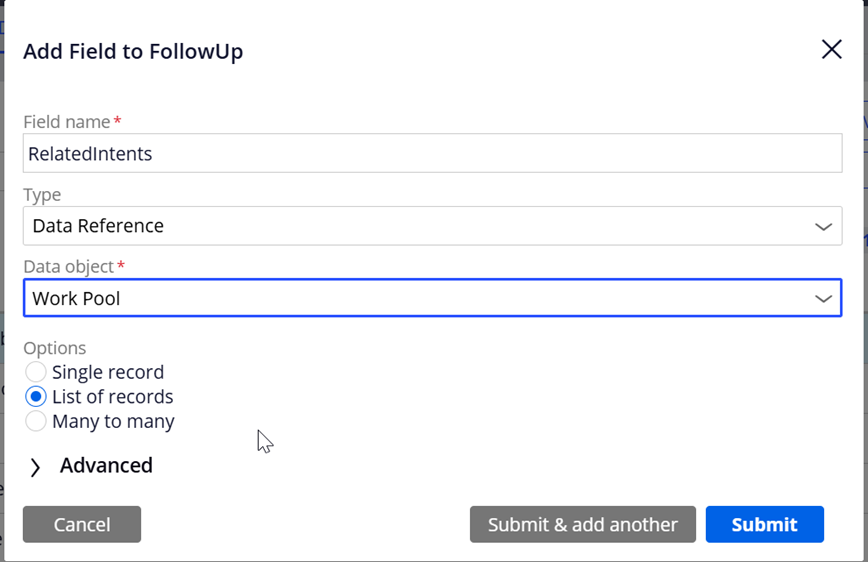The height and width of the screenshot is (562, 868).
Task: Click the Advanced heading text
Action: tap(106, 465)
